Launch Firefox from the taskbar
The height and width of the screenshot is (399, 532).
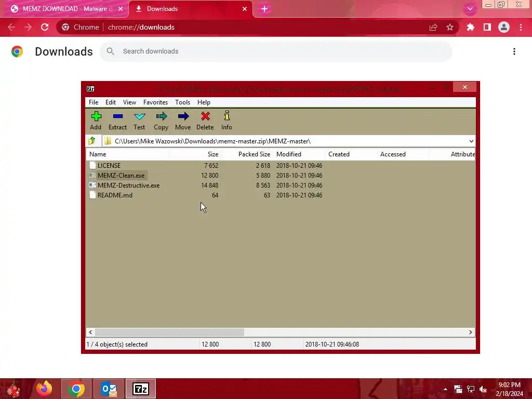[x=45, y=389]
